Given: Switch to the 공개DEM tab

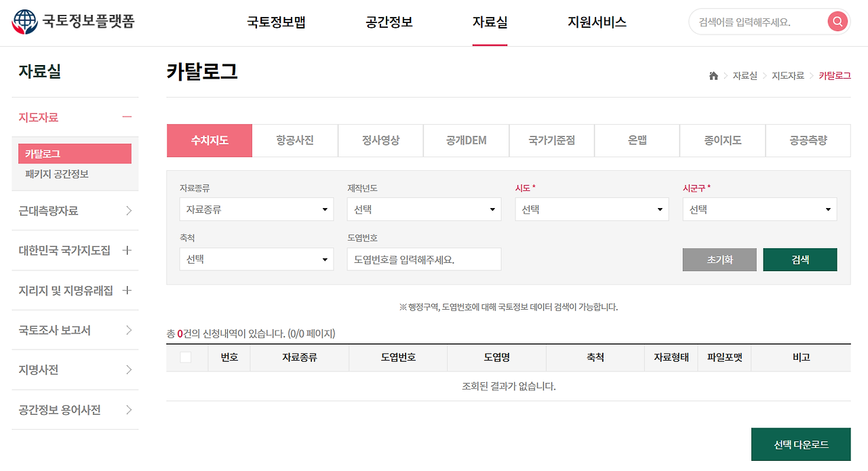Looking at the screenshot, I should tap(466, 140).
